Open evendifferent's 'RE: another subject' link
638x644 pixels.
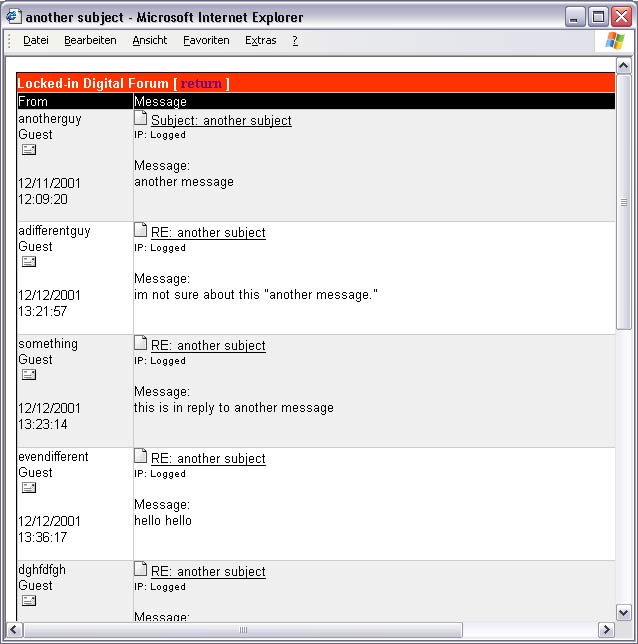tap(208, 458)
